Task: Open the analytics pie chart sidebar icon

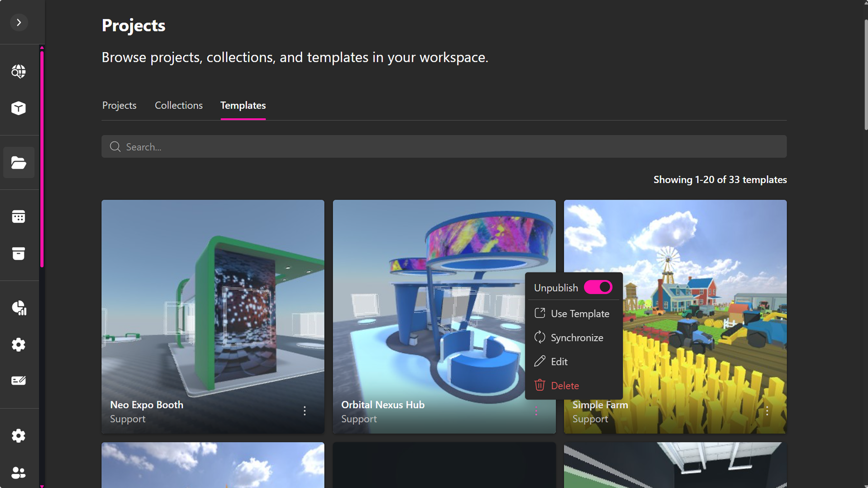Action: (19, 308)
